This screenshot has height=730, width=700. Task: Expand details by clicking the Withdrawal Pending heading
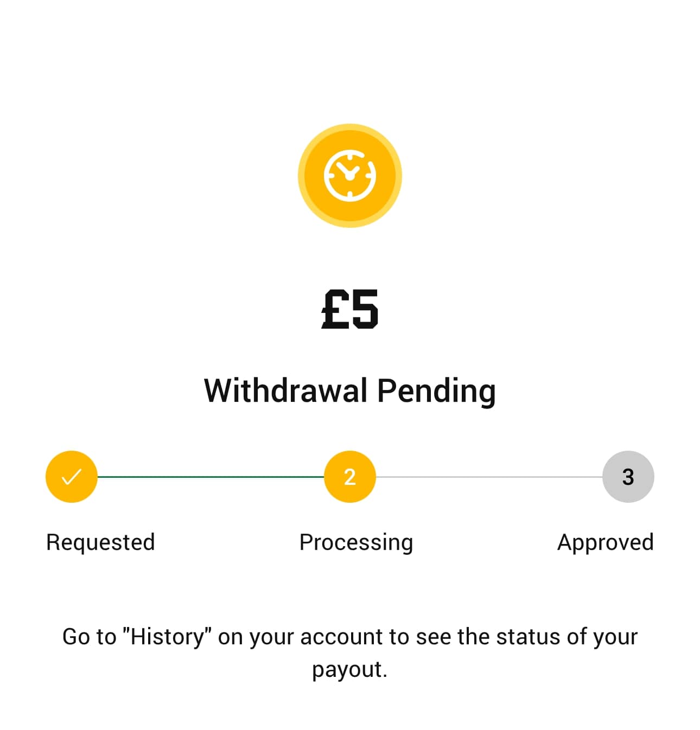349,389
